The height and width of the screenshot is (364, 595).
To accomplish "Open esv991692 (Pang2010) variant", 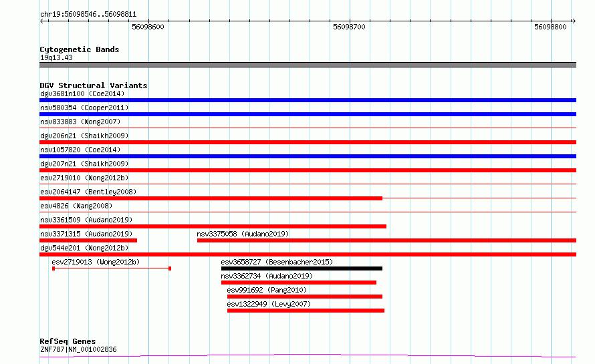I will click(x=267, y=290).
